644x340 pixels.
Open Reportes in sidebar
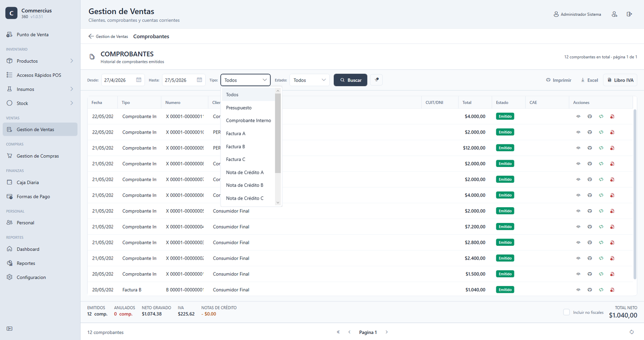point(40,263)
